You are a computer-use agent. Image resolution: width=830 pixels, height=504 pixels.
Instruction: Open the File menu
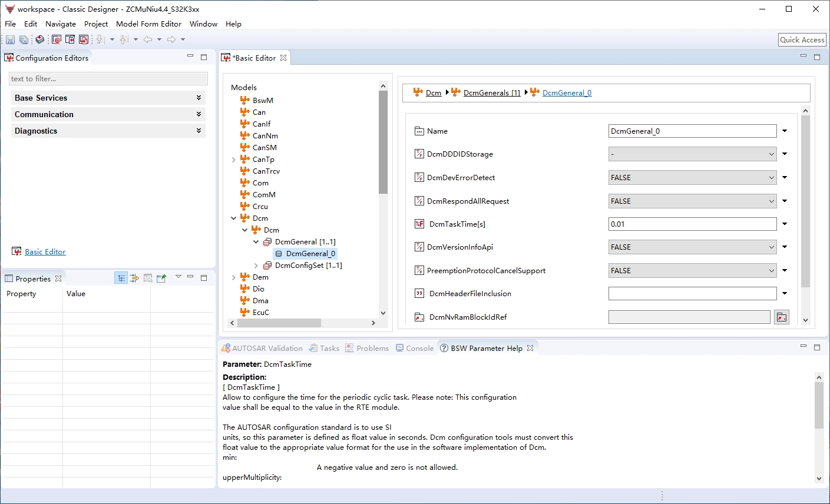coord(11,24)
